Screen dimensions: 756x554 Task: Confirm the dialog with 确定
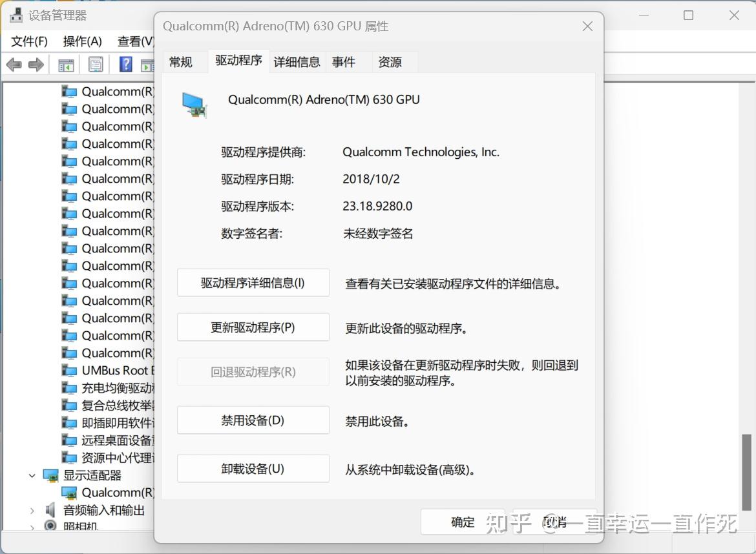click(463, 522)
